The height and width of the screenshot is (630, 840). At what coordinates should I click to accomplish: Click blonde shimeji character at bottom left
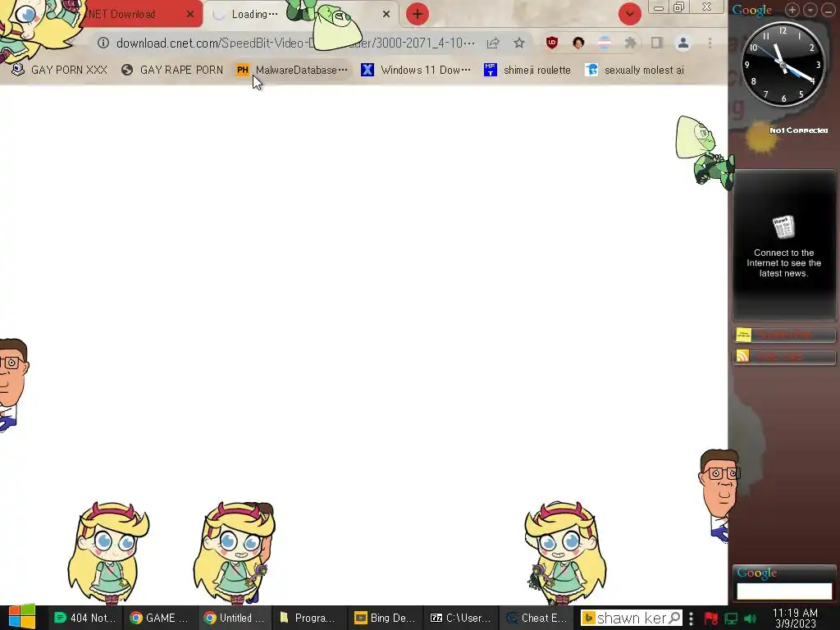(108, 553)
